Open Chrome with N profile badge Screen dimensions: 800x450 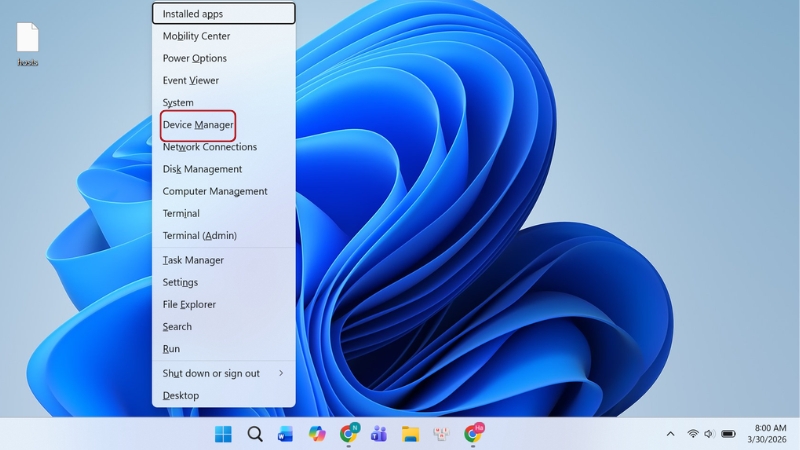[349, 433]
